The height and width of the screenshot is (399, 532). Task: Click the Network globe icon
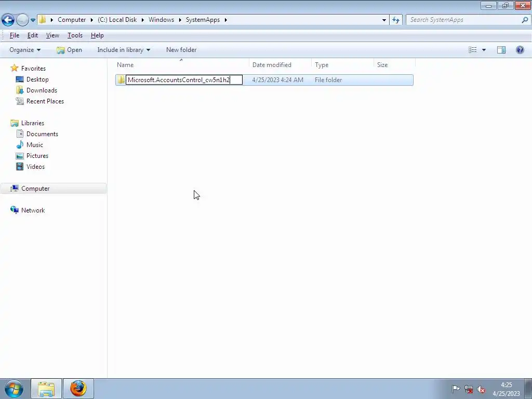click(x=14, y=210)
